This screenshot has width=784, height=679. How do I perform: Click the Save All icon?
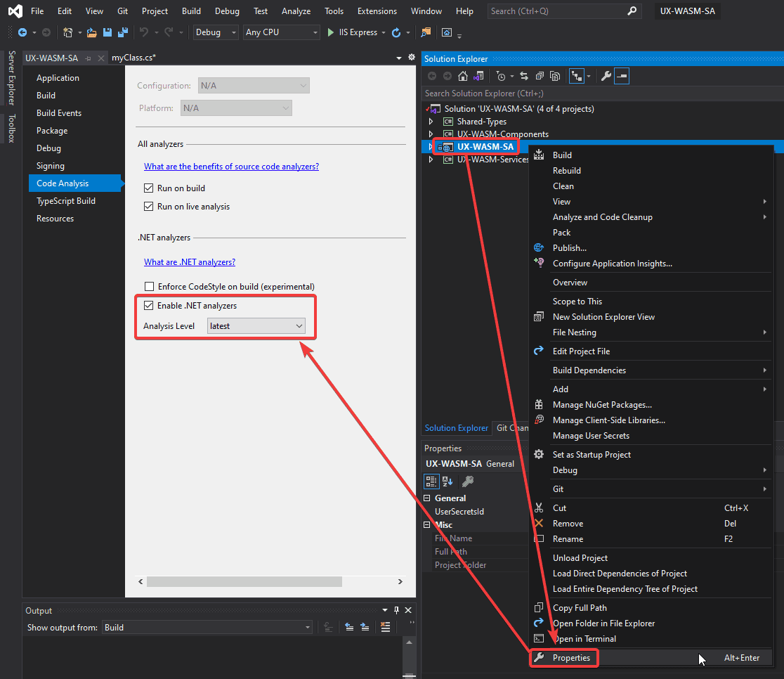pyautogui.click(x=122, y=32)
